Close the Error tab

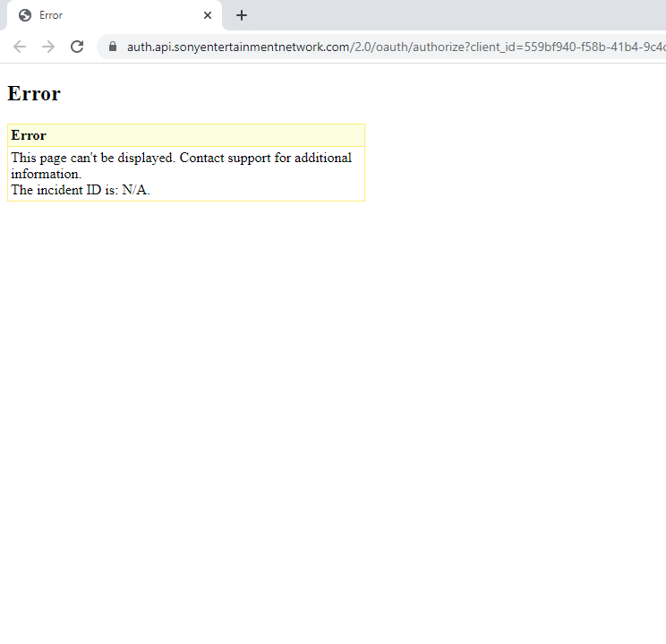(208, 15)
